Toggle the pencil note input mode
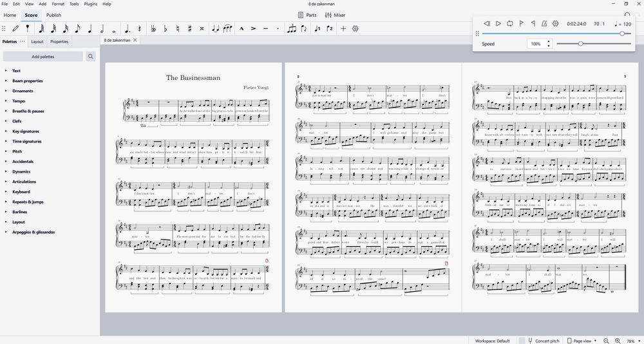The width and height of the screenshot is (644, 344). coord(15,29)
